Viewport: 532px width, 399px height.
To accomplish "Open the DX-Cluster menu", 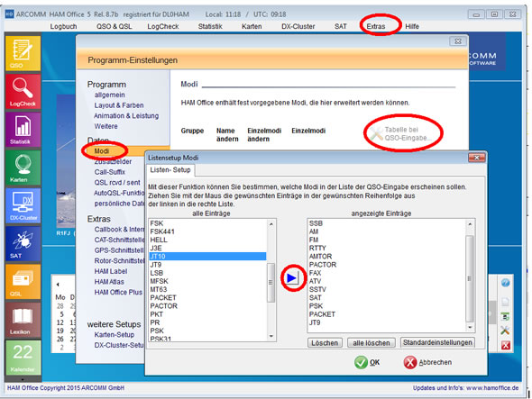I will pos(298,26).
